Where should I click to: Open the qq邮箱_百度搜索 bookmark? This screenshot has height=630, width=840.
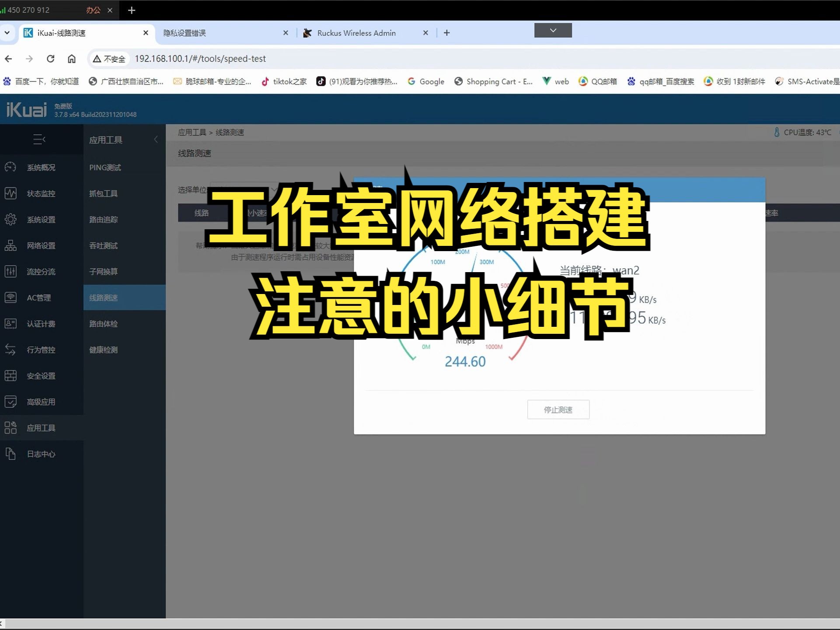660,81
